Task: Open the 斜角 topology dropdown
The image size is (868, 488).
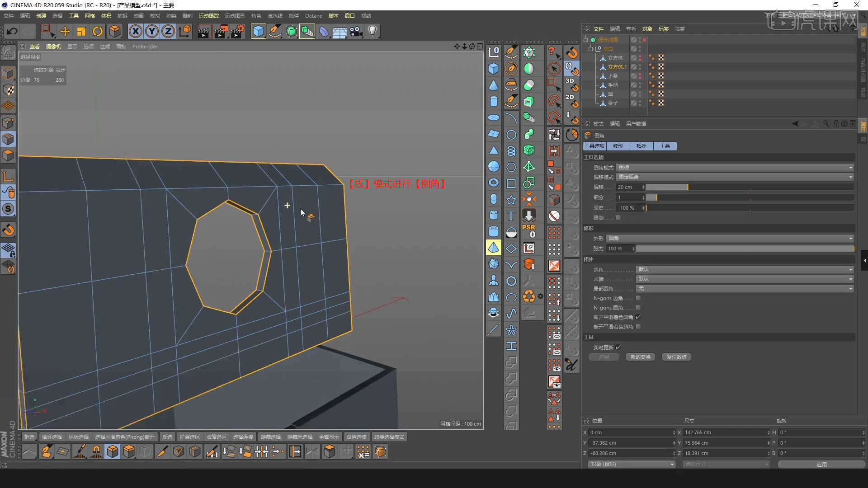Action: coord(744,269)
